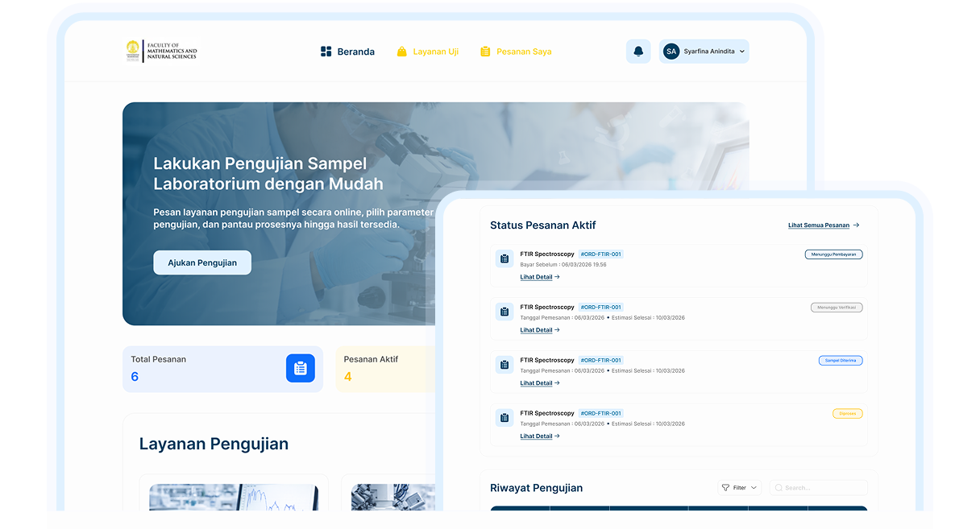Click the clipboard icon of the Menunggu Pembayaran order
This screenshot has height=529, width=980.
pyautogui.click(x=505, y=258)
